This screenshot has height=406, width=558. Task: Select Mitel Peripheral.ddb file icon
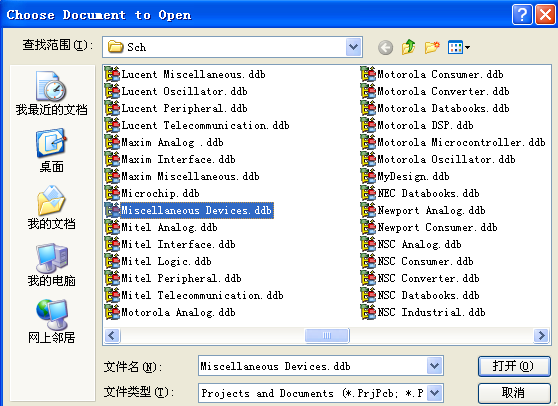112,278
